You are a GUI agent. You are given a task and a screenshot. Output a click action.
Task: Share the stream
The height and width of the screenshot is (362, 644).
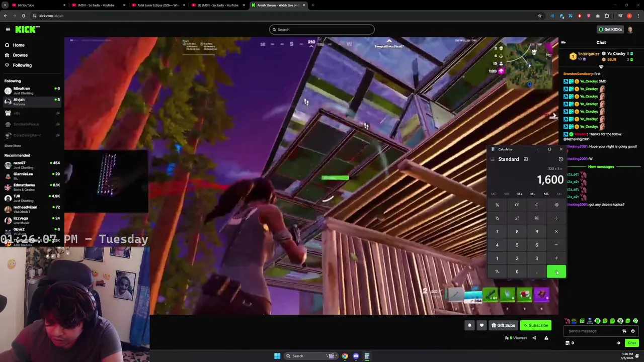534,338
